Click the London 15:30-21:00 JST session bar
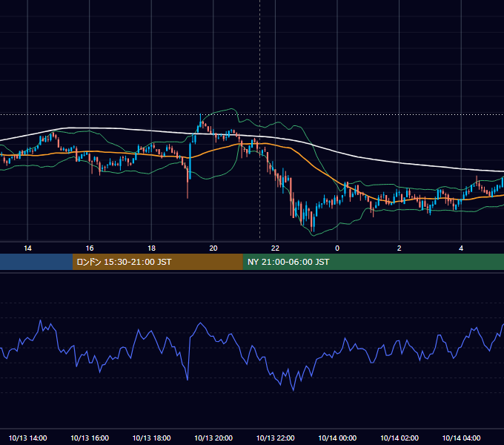504x445 pixels. click(157, 262)
